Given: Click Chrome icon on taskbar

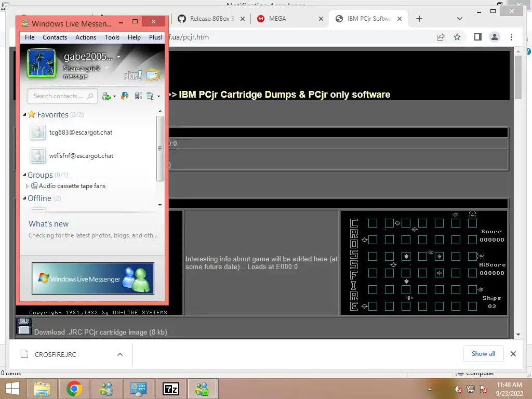Looking at the screenshot, I should 74,389.
